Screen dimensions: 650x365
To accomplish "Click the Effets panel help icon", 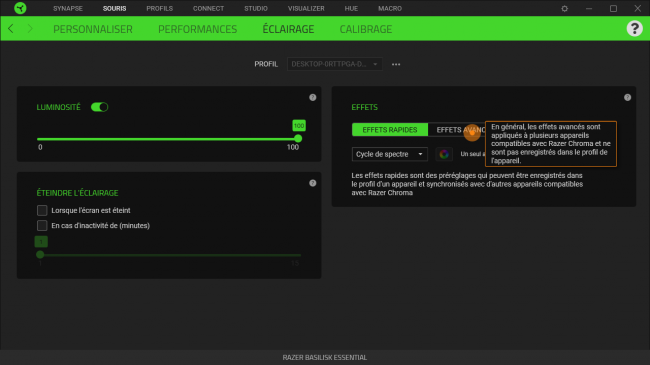I will click(x=627, y=97).
